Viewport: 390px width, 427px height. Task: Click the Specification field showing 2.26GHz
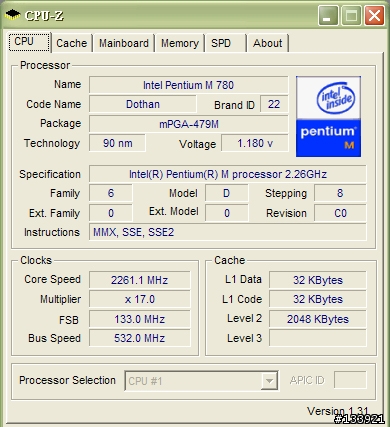click(x=228, y=174)
